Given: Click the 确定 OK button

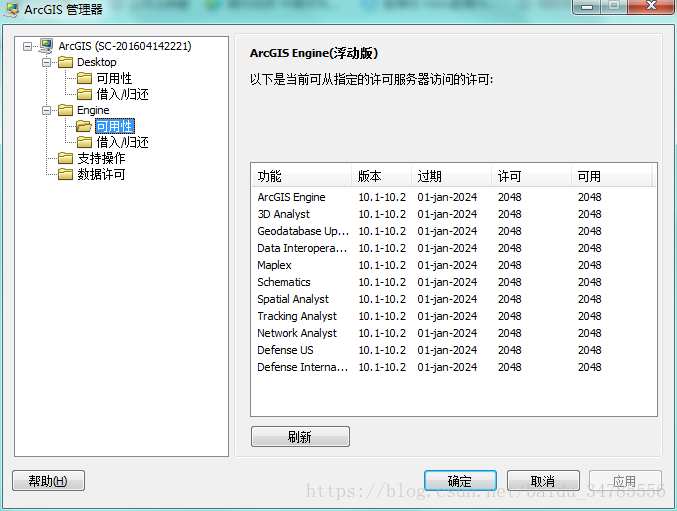Looking at the screenshot, I should (x=460, y=481).
